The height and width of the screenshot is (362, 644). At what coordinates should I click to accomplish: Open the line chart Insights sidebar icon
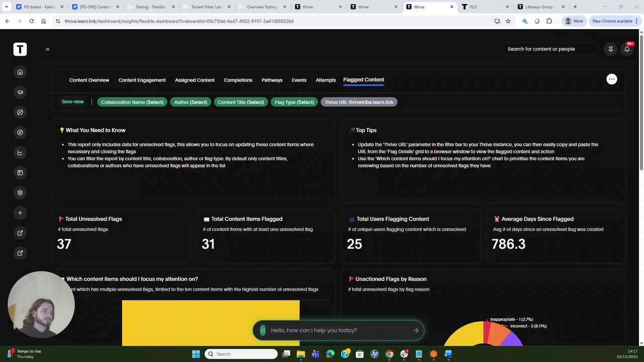pos(20,152)
